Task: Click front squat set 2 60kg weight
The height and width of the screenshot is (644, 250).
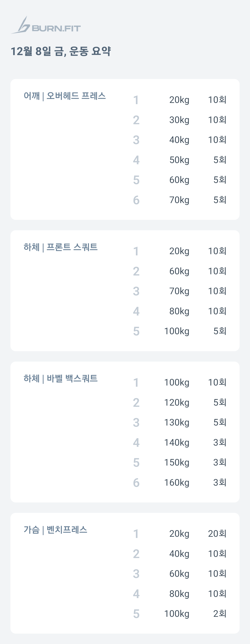Action: click(179, 271)
